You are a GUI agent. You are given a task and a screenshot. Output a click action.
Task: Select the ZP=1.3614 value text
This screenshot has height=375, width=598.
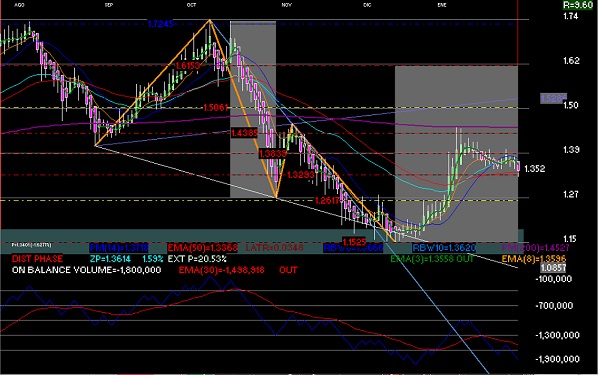110,259
